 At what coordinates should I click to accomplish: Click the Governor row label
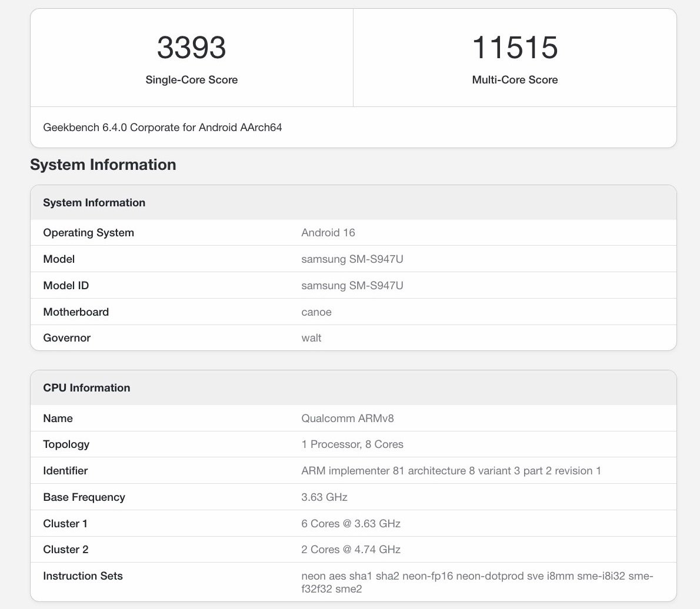click(67, 338)
